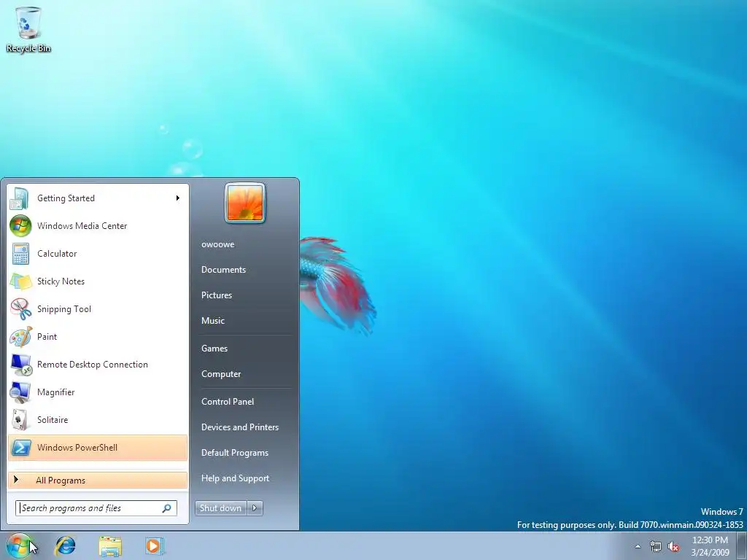Click the search magnifier icon

click(x=167, y=508)
